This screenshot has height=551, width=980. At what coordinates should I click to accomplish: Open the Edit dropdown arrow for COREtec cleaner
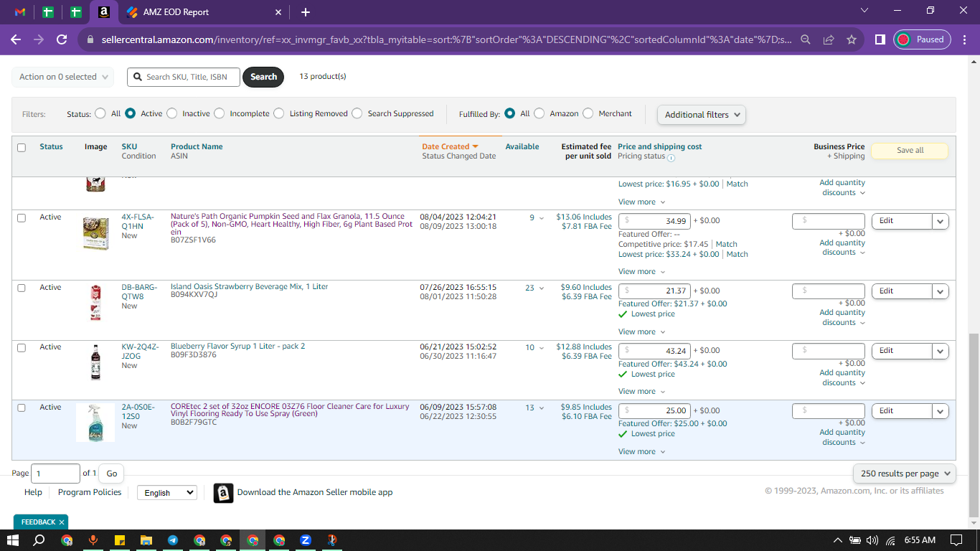click(x=941, y=411)
